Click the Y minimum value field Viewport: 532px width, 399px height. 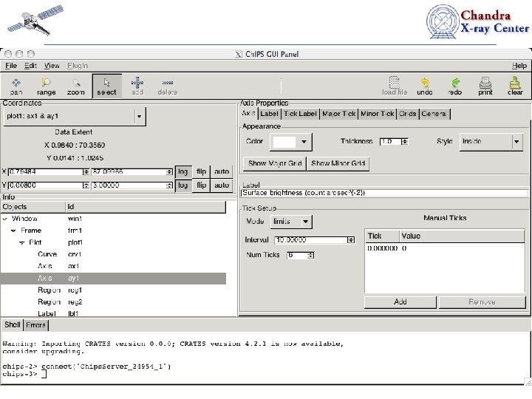46,185
